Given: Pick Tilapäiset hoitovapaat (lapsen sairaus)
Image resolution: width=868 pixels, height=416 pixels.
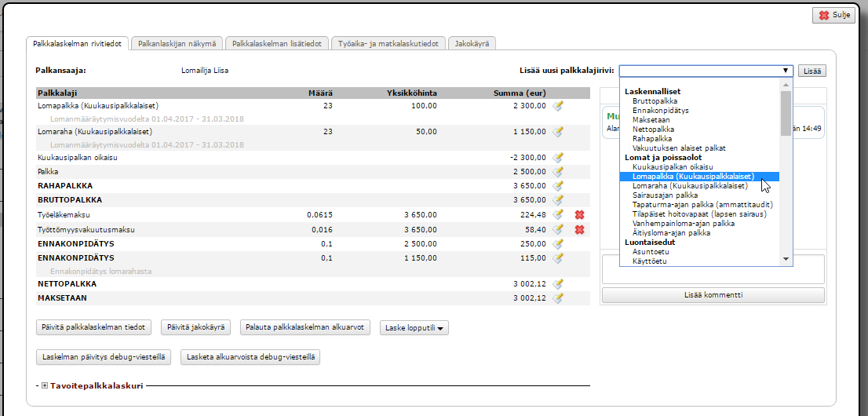Looking at the screenshot, I should coord(700,213).
